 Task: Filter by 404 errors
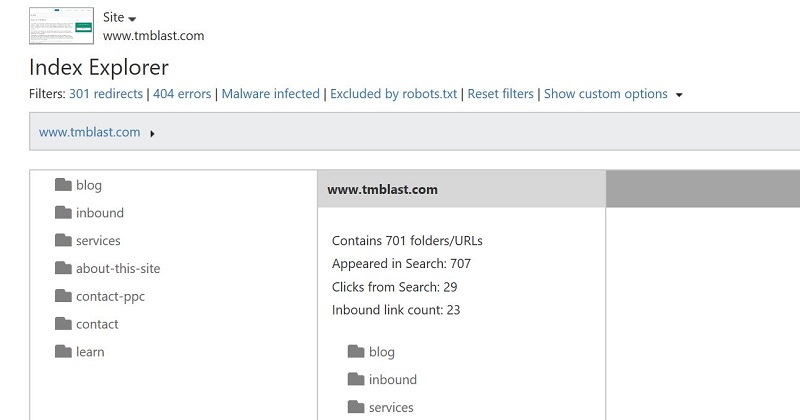tap(182, 94)
